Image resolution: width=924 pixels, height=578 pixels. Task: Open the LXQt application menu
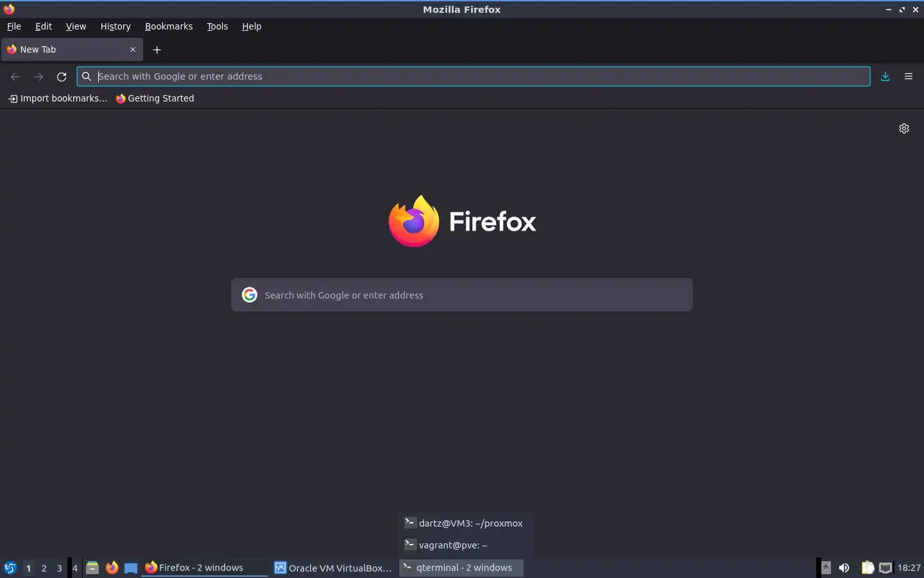(10, 568)
